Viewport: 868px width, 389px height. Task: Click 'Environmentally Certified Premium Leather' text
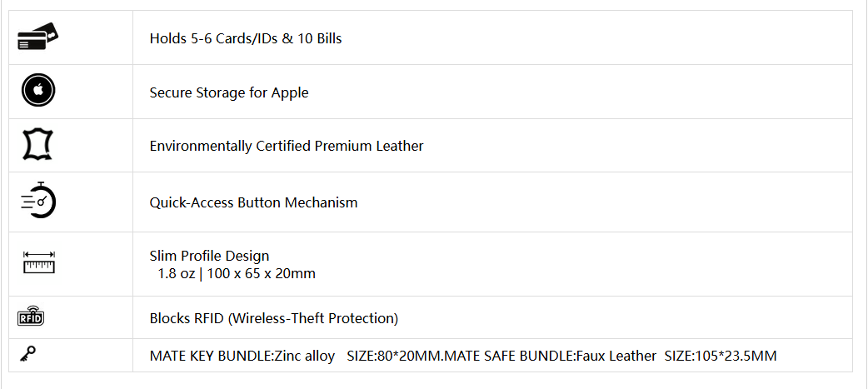(287, 146)
